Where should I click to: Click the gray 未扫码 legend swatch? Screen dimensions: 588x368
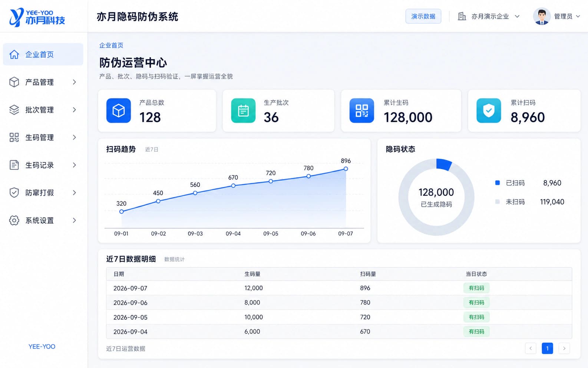point(498,201)
